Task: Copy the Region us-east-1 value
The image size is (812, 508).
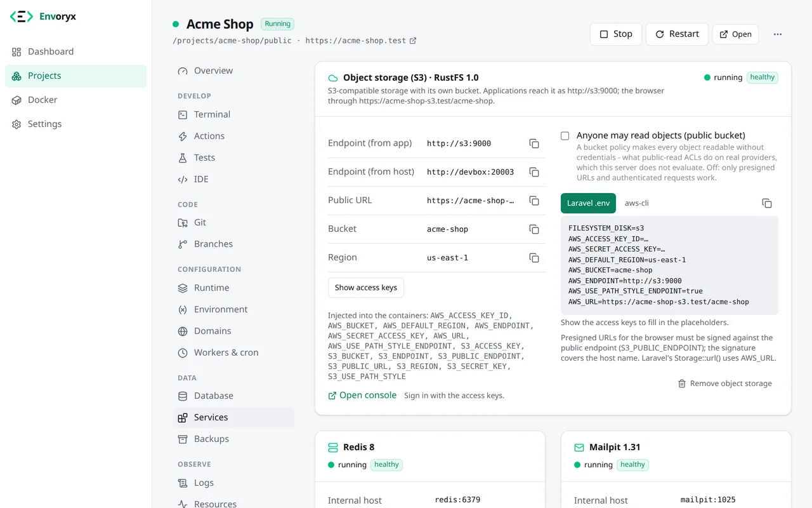Action: pyautogui.click(x=534, y=258)
